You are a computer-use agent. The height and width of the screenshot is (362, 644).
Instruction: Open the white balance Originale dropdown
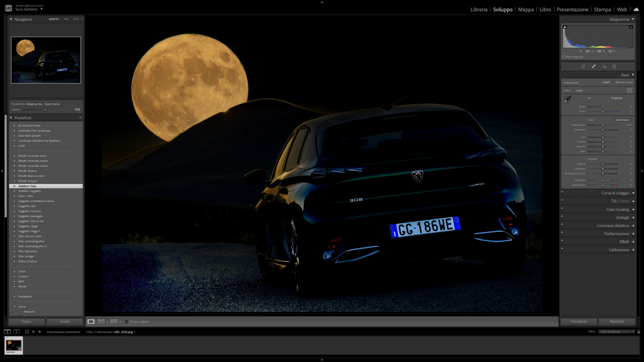[x=618, y=98]
